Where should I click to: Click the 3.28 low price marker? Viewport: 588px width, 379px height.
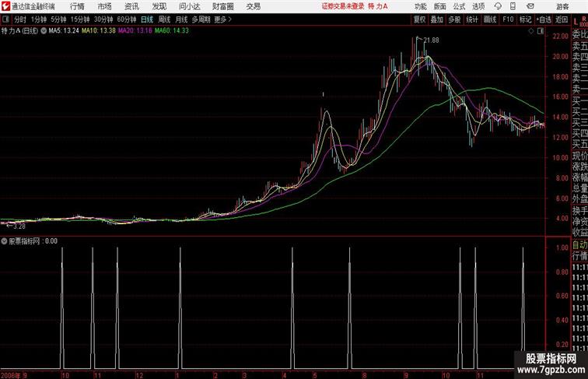tap(19, 226)
